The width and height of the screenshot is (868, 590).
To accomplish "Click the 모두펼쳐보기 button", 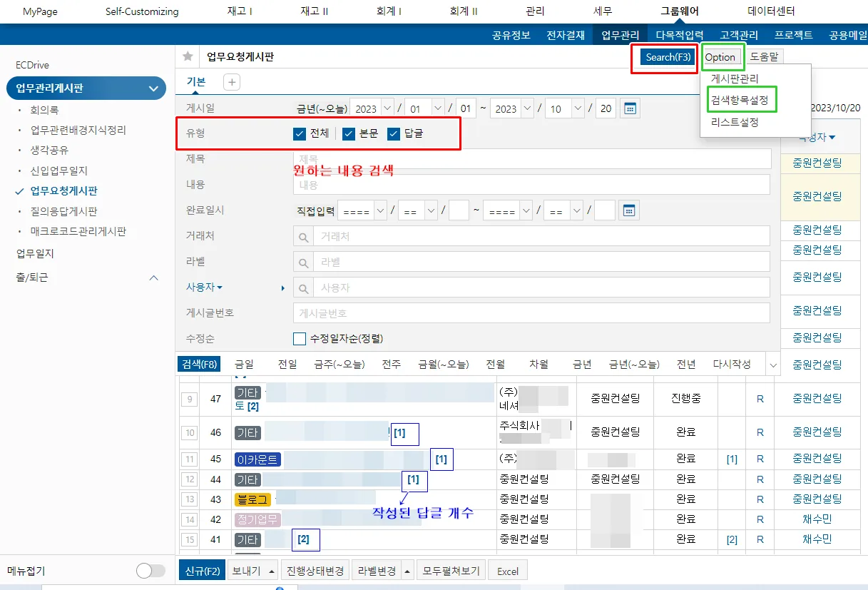I will tap(451, 571).
